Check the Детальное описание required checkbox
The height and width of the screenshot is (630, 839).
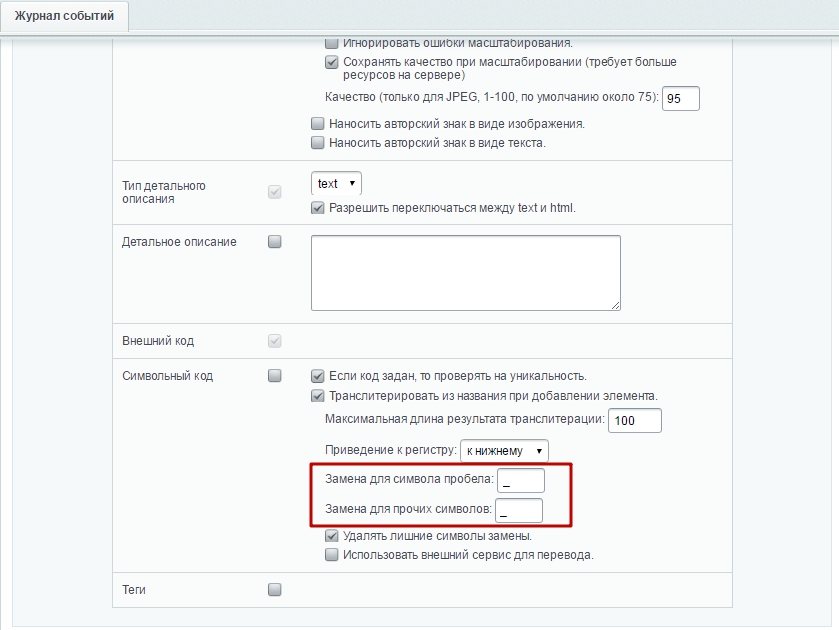274,241
